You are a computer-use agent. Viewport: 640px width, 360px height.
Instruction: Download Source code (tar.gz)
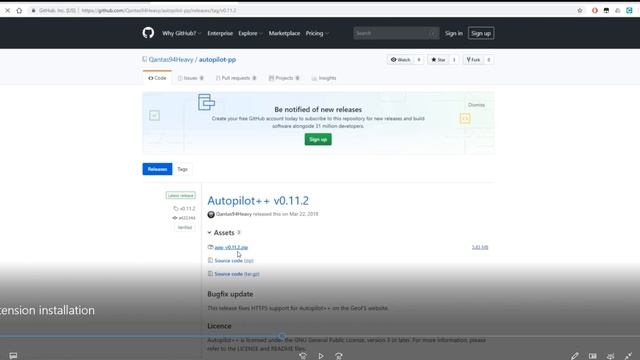[x=237, y=274]
